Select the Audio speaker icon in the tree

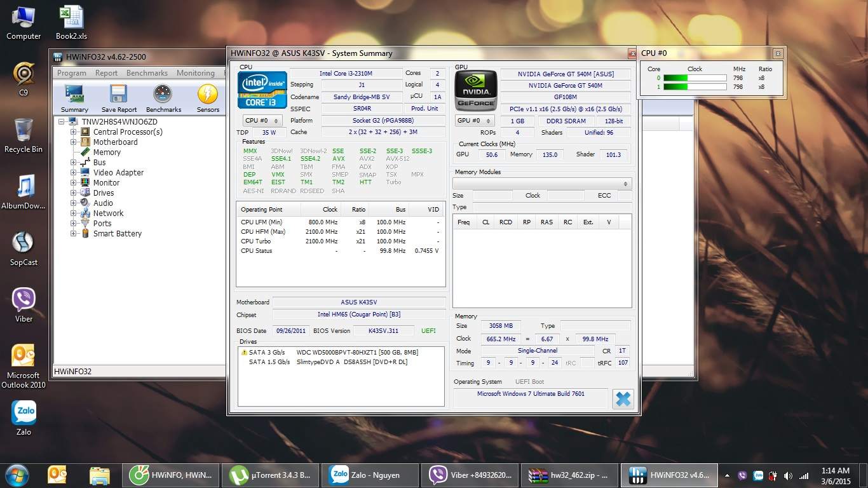[x=85, y=203]
